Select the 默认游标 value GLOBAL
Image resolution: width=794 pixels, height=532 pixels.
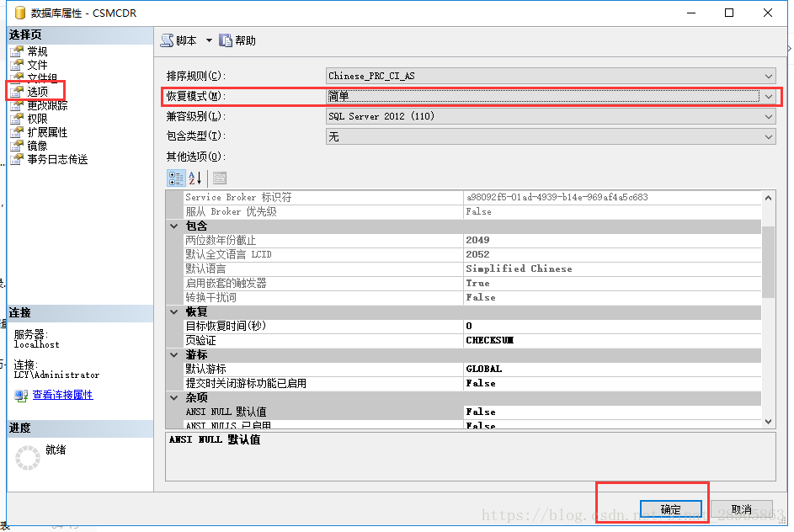(x=613, y=369)
